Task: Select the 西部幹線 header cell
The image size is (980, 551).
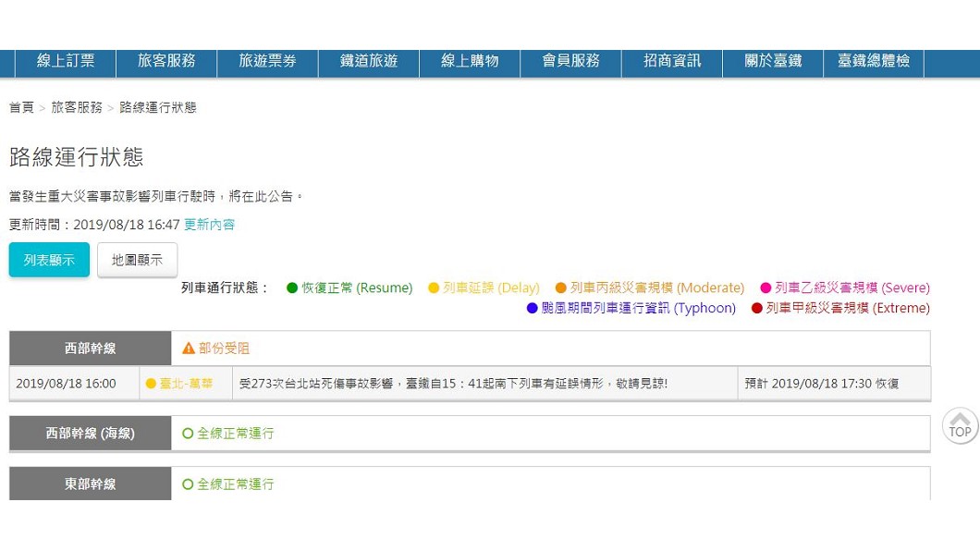Action: [x=90, y=348]
